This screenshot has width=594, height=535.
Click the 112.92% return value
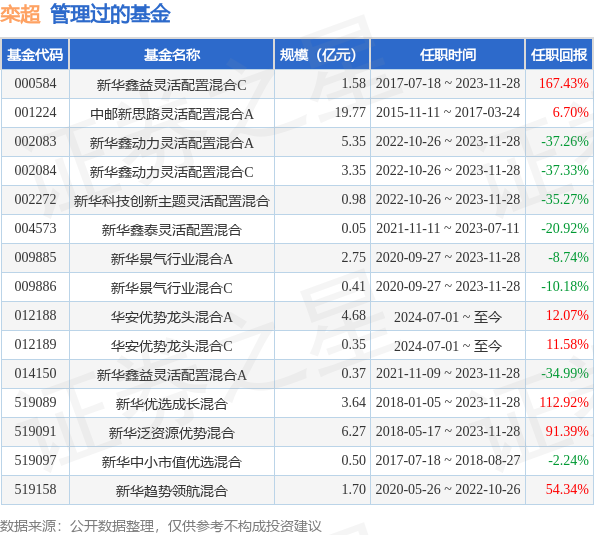pos(564,402)
